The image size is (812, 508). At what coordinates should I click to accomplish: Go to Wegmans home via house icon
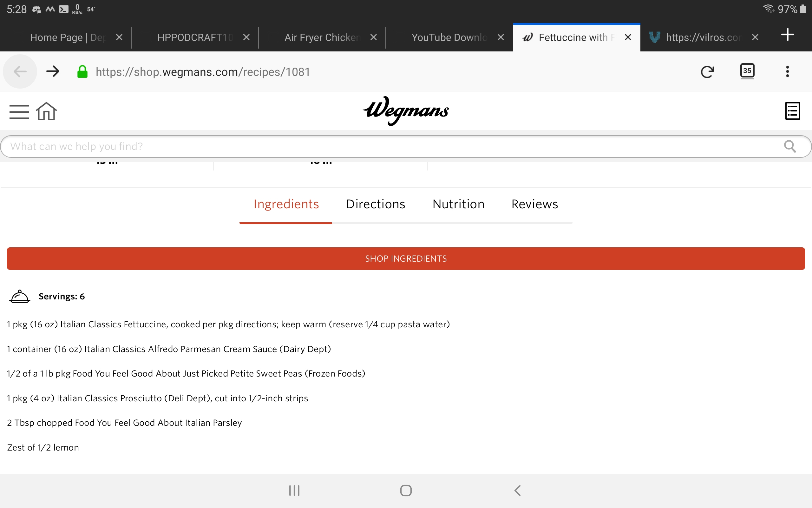46,111
